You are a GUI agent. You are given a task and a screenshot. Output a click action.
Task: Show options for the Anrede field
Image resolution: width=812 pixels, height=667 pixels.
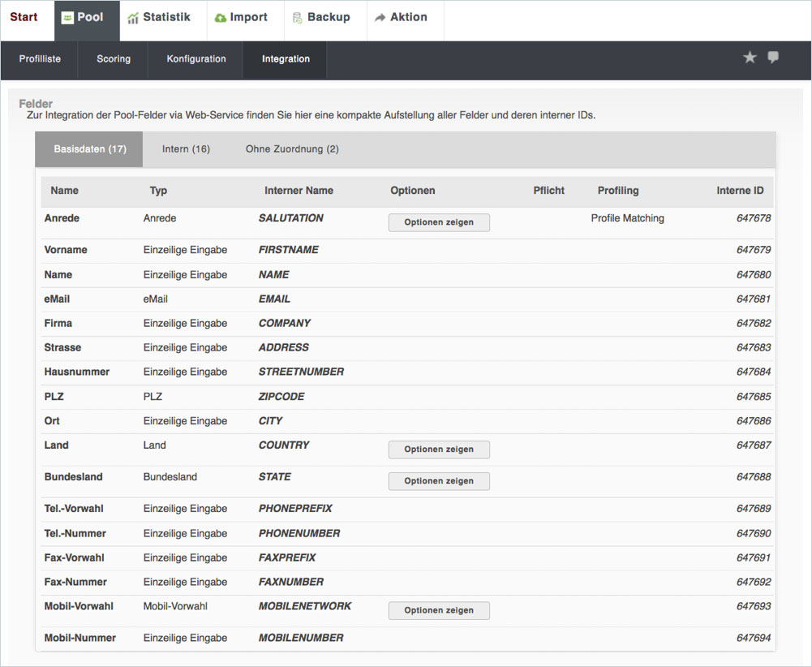pos(439,222)
